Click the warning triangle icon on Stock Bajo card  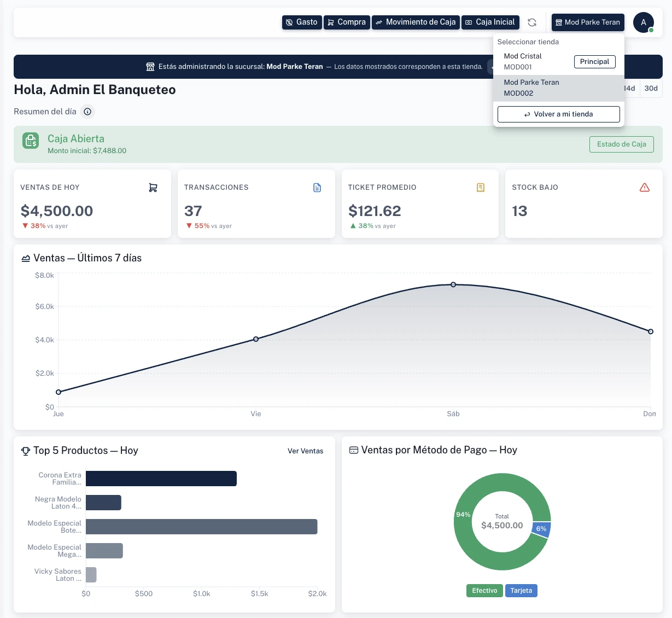tap(645, 187)
